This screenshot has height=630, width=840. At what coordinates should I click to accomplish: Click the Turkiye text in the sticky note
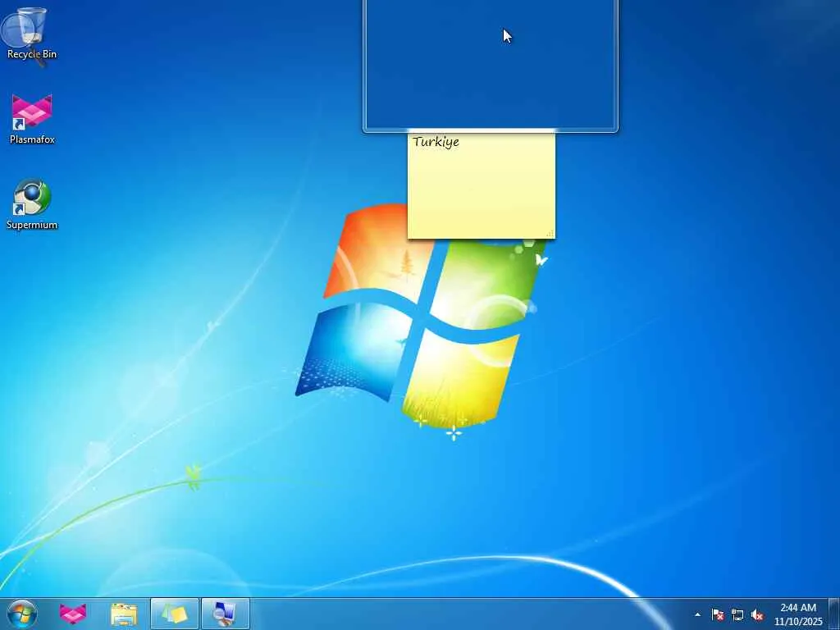[x=436, y=143]
